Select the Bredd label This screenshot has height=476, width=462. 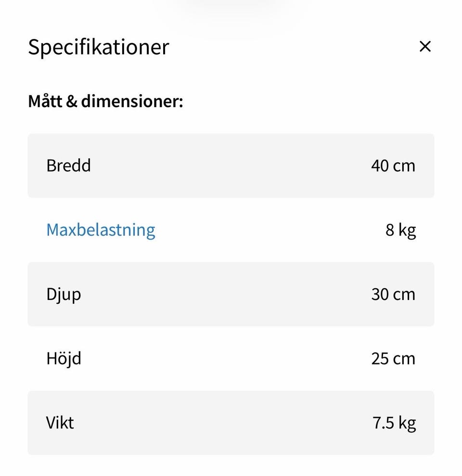pos(68,165)
